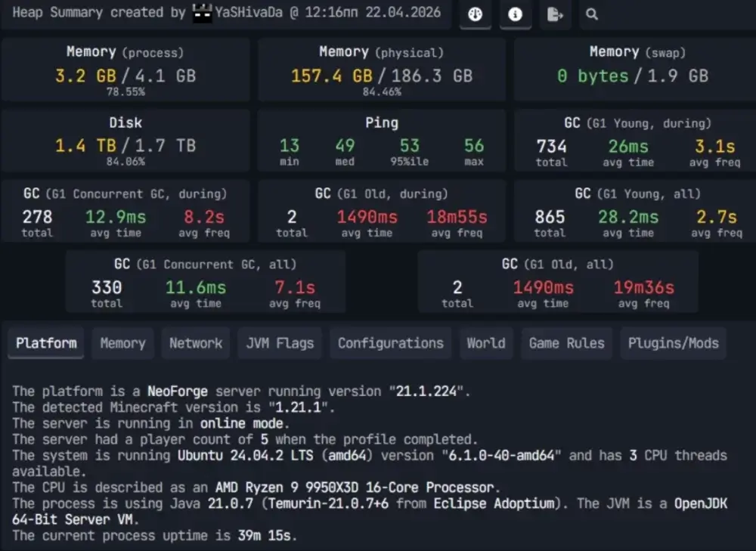This screenshot has height=551, width=756.
Task: Open the Plugins/Mods tab
Action: [673, 343]
